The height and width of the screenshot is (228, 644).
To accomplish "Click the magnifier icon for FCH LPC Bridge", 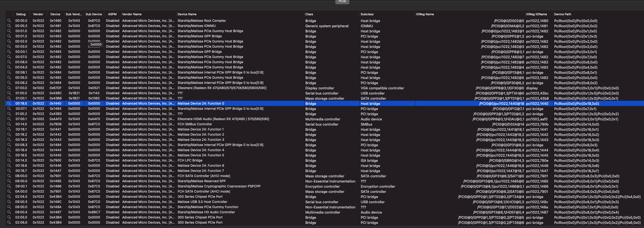I will tap(9, 160).
